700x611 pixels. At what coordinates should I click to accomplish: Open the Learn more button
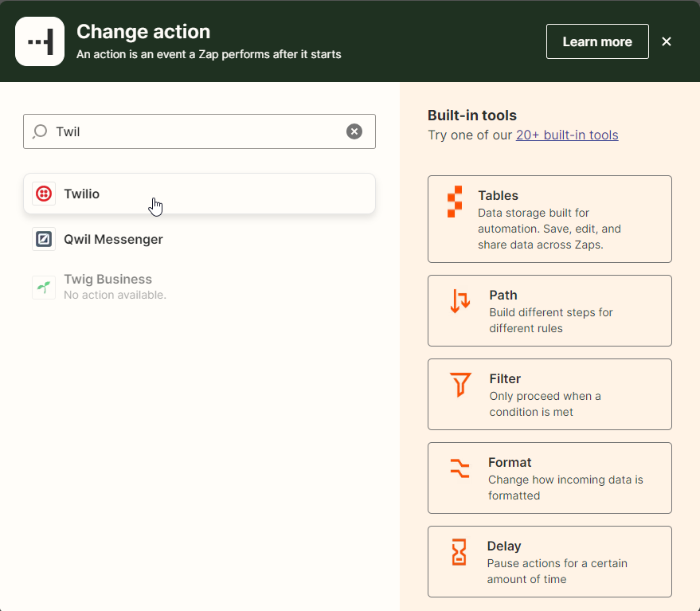tap(597, 41)
